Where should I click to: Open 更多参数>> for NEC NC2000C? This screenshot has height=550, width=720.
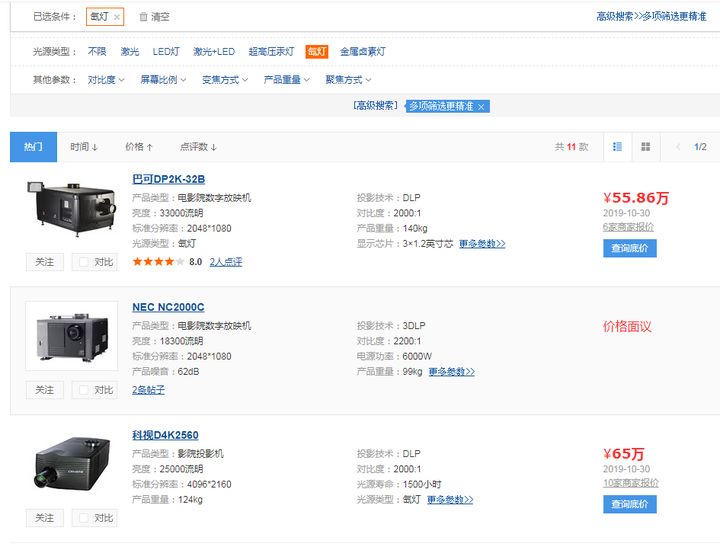click(452, 372)
